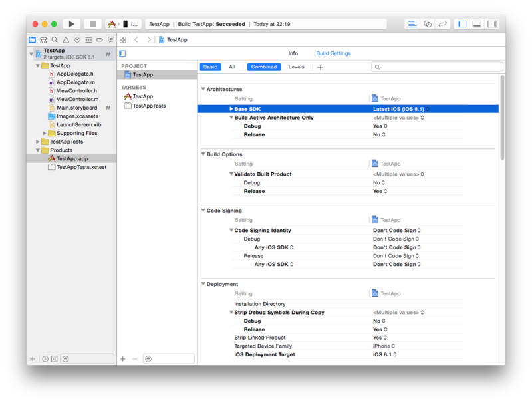Select the All settings filter
532x403 pixels.
(x=232, y=67)
